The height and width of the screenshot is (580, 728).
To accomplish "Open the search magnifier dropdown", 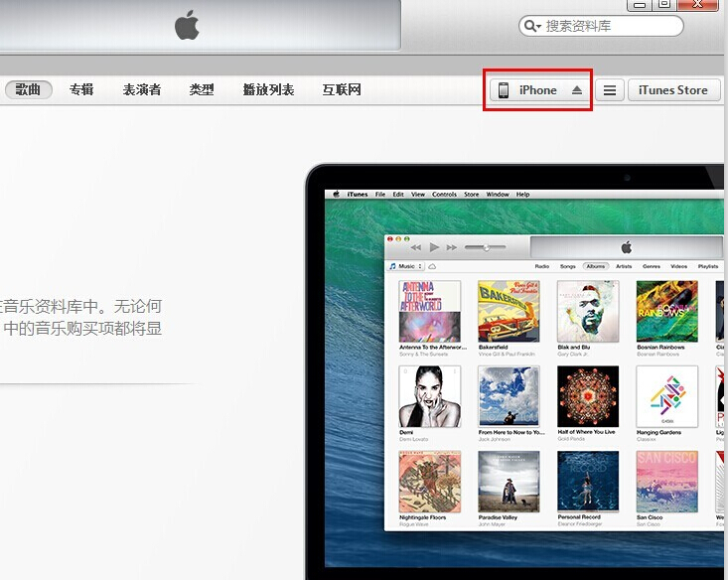I will tap(532, 26).
